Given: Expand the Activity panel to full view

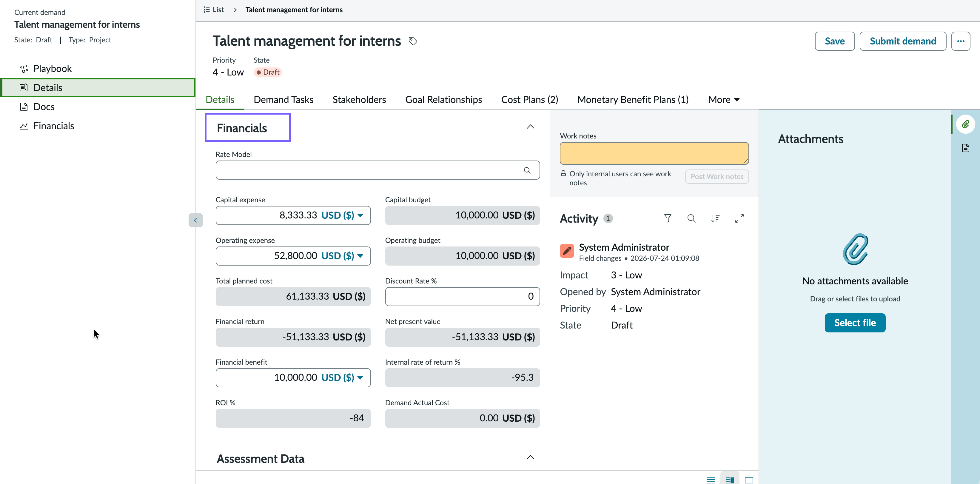Looking at the screenshot, I should pos(739,218).
